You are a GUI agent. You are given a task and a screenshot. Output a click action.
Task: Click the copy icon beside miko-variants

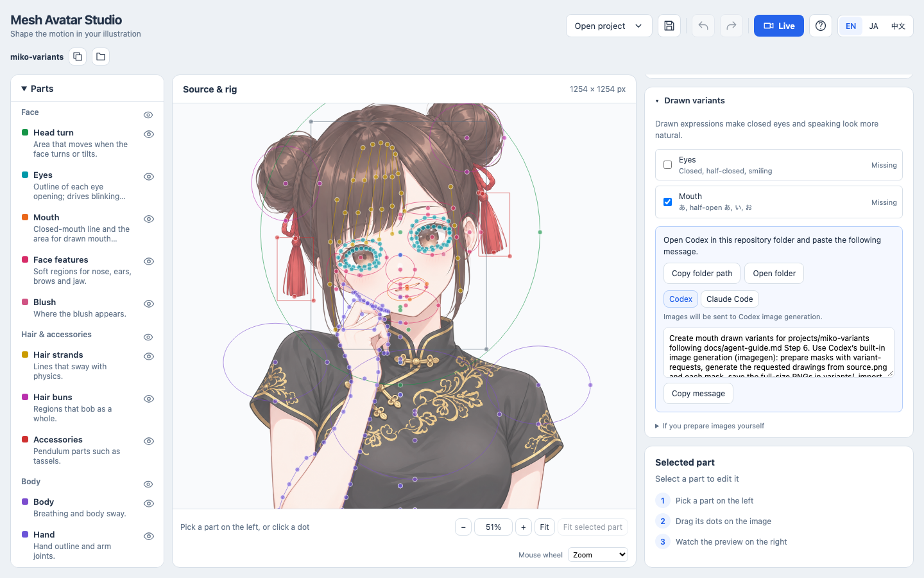[x=78, y=57]
